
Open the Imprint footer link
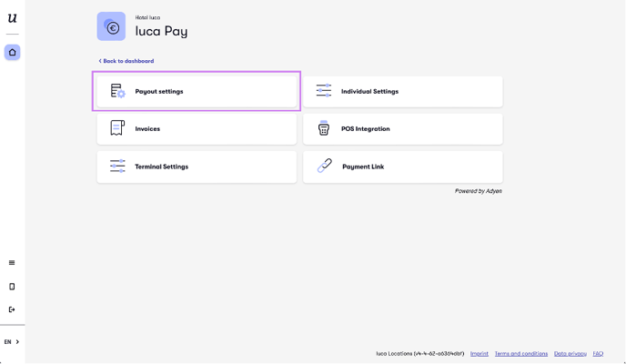pyautogui.click(x=480, y=354)
